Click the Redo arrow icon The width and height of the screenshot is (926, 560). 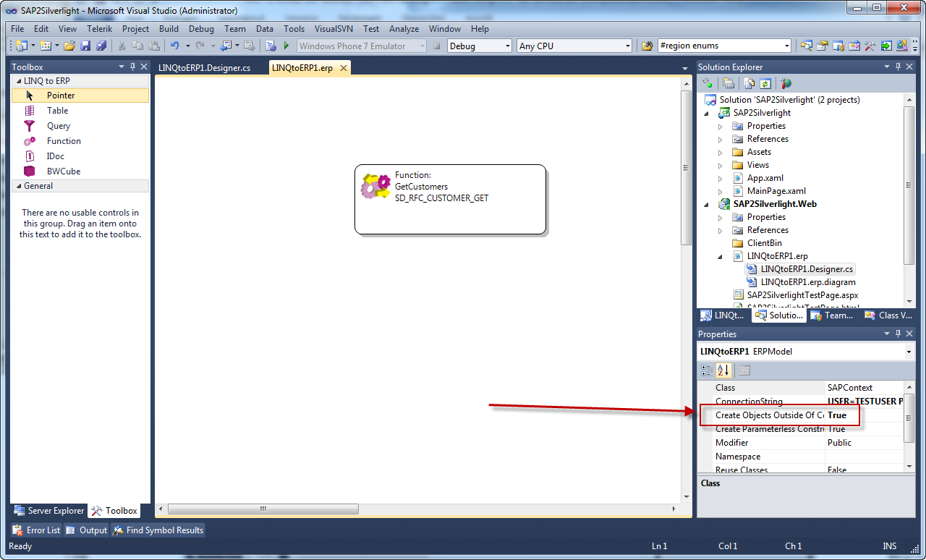200,46
